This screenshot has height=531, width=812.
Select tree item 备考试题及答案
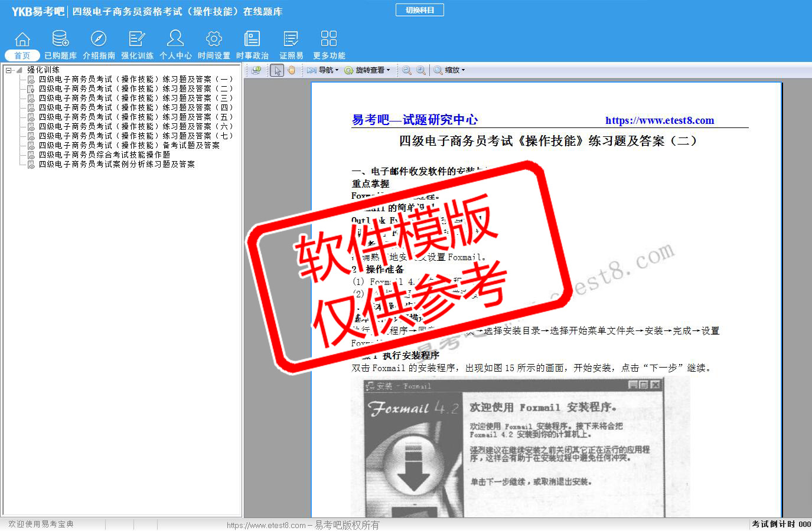(129, 145)
